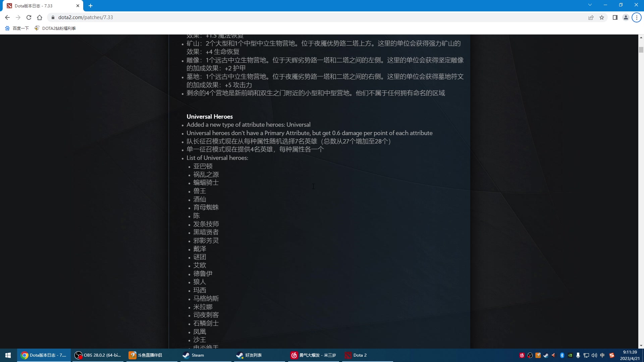Viewport: 644px width, 362px height.
Task: Open Bluetooth tray icon
Action: (562, 355)
